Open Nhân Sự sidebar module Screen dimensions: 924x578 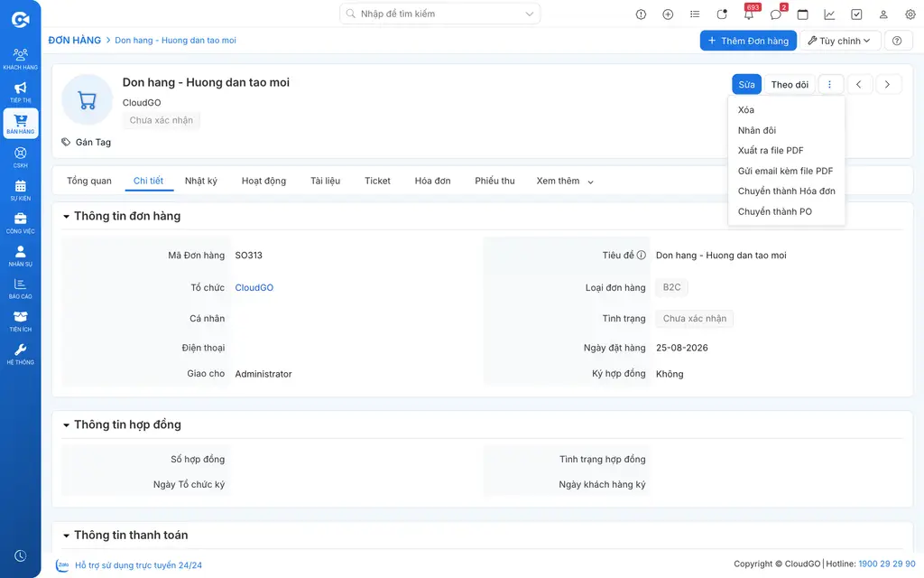(x=20, y=256)
